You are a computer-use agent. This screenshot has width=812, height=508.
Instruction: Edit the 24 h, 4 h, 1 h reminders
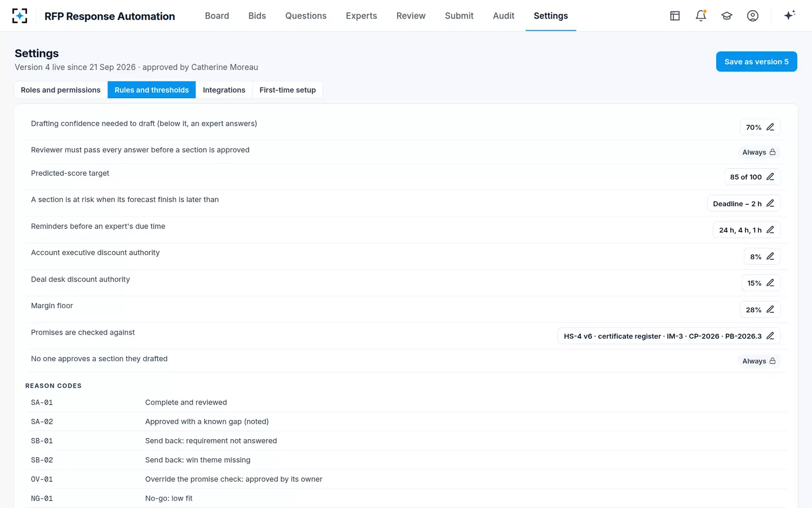click(x=747, y=230)
